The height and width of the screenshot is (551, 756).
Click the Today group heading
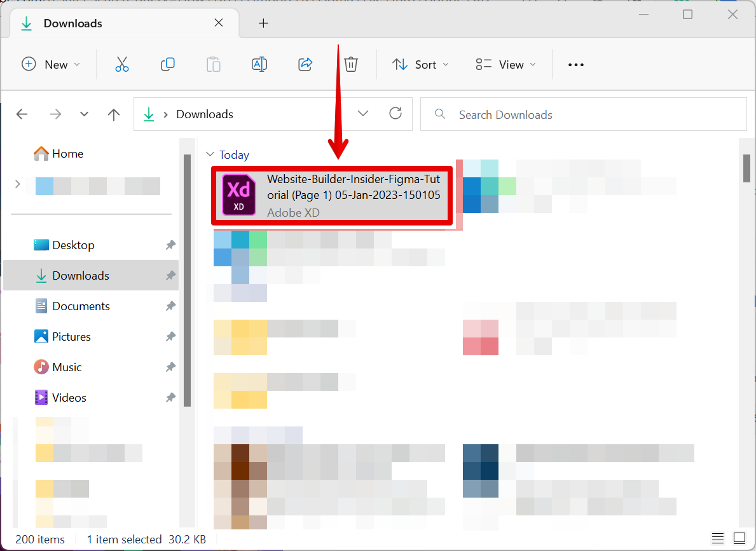coord(235,154)
